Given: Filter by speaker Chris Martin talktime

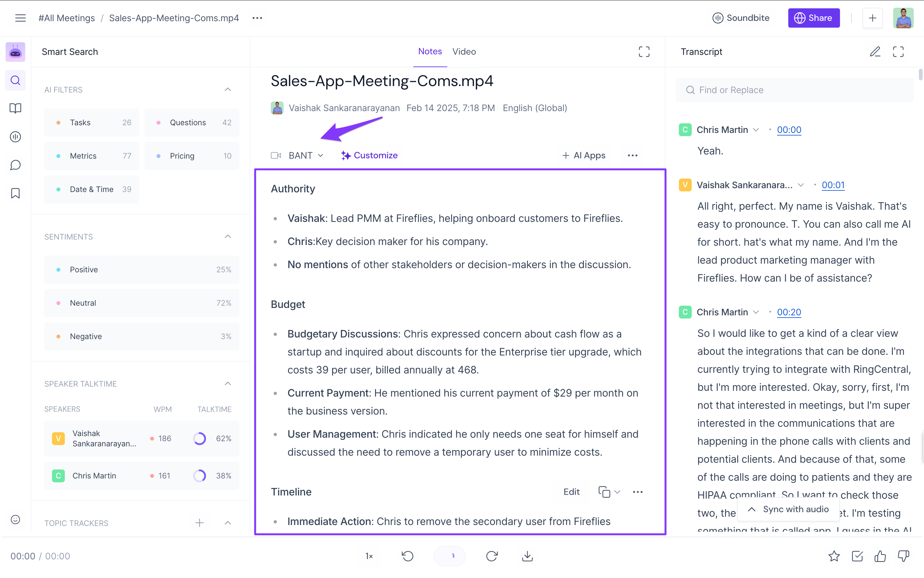Looking at the screenshot, I should [x=142, y=476].
